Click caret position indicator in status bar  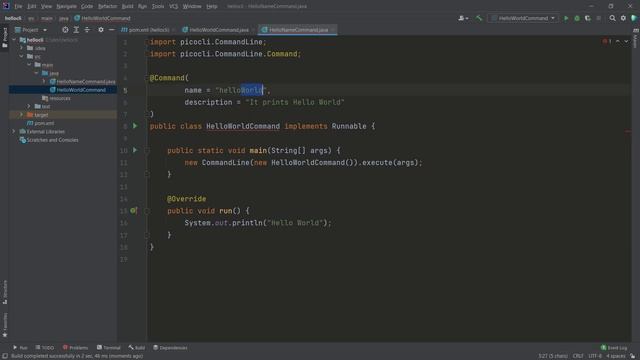pos(553,356)
